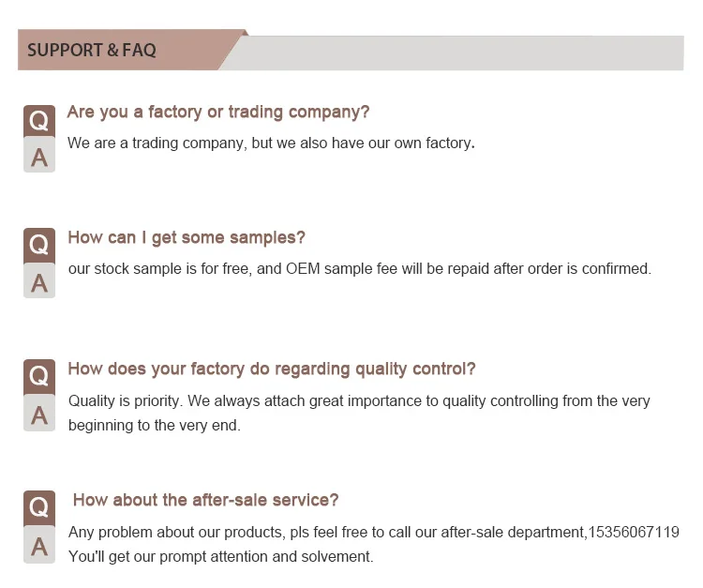Open 'How can I get some samples?' question
The image size is (703, 588).
(187, 238)
